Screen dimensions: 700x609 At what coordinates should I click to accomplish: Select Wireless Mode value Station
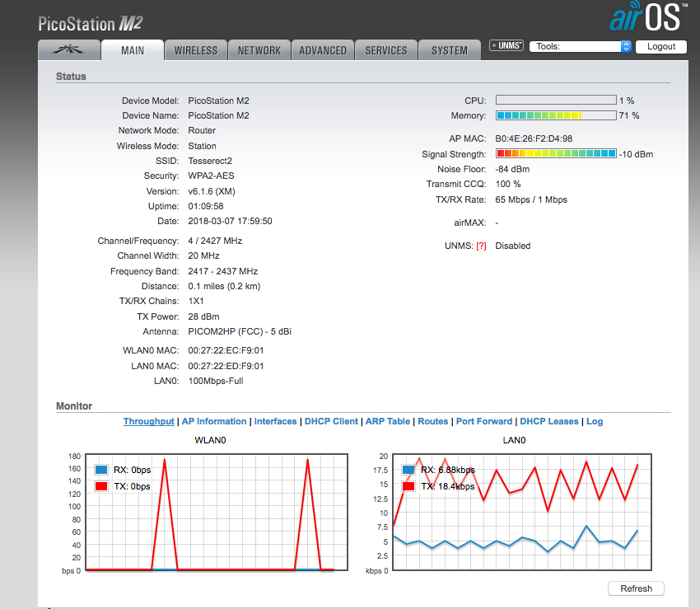coord(203,146)
